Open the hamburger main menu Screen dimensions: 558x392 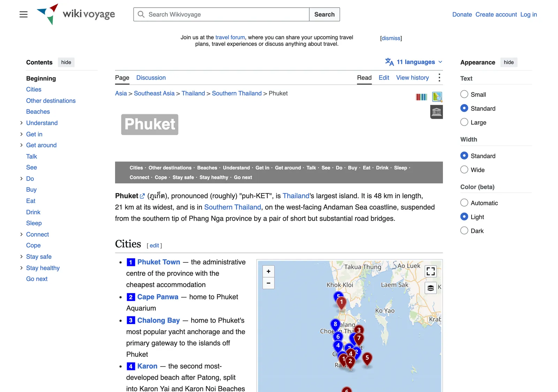click(23, 15)
